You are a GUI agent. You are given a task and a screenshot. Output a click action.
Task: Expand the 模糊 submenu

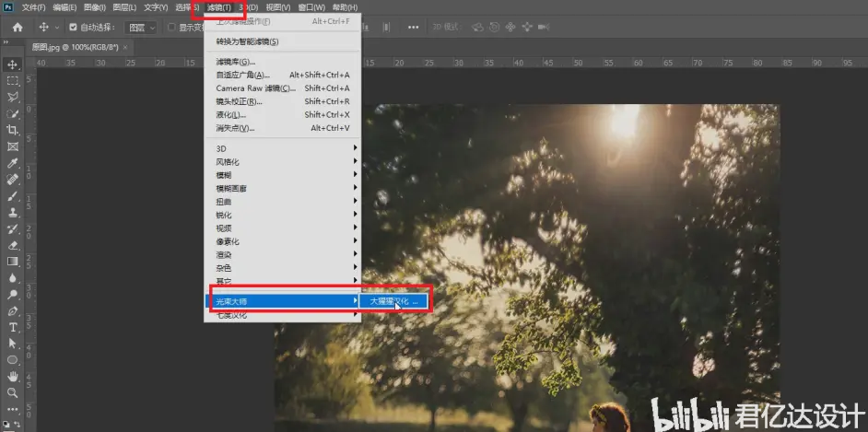pyautogui.click(x=282, y=175)
